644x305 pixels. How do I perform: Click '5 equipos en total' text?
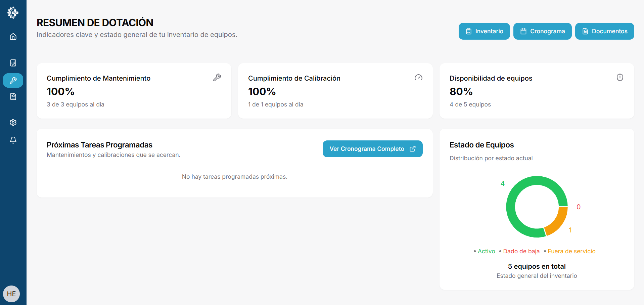tap(537, 266)
